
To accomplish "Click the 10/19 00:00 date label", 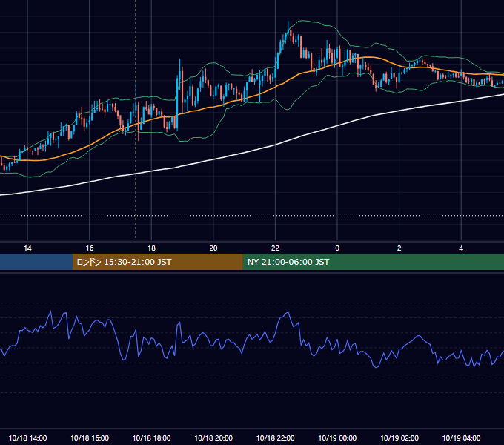I will click(x=337, y=438).
